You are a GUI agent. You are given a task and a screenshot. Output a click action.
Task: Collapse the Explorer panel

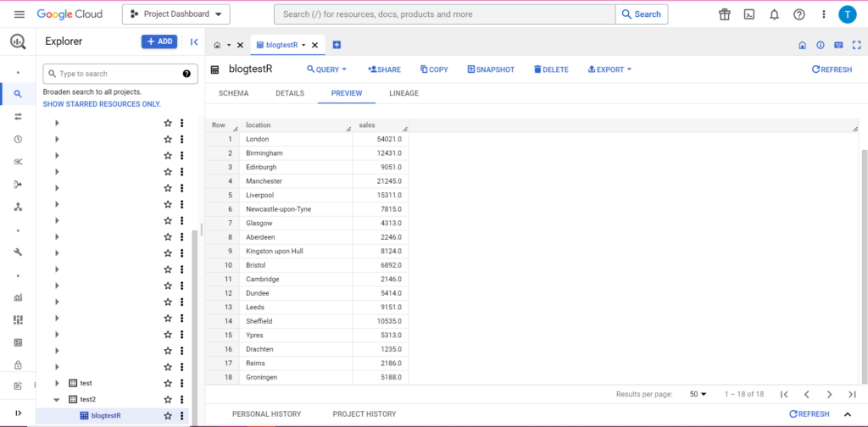194,42
